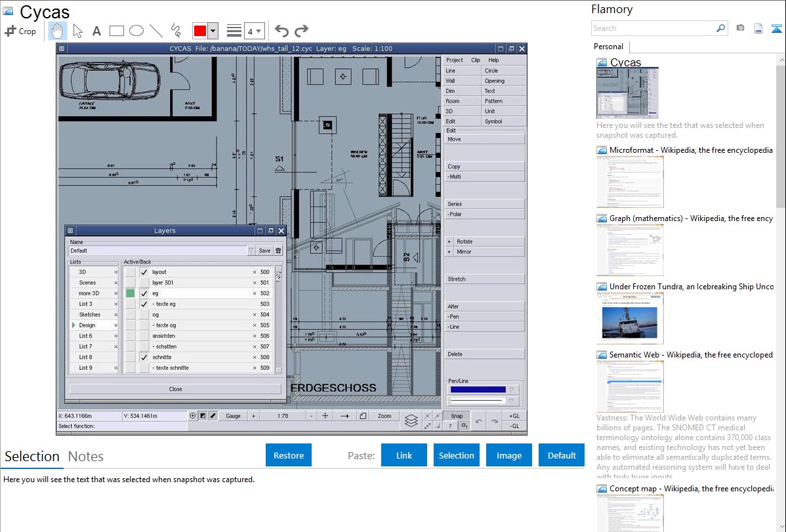Click the undo arrow
Image resolution: width=786 pixels, height=532 pixels.
point(281,31)
